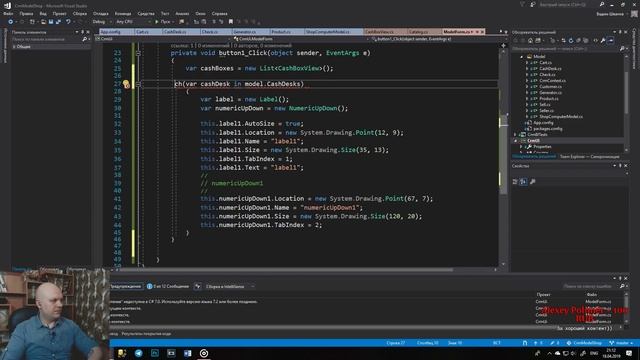Open the Сборка menu
This screenshot has width=640, height=360.
pyautogui.click(x=80, y=13)
